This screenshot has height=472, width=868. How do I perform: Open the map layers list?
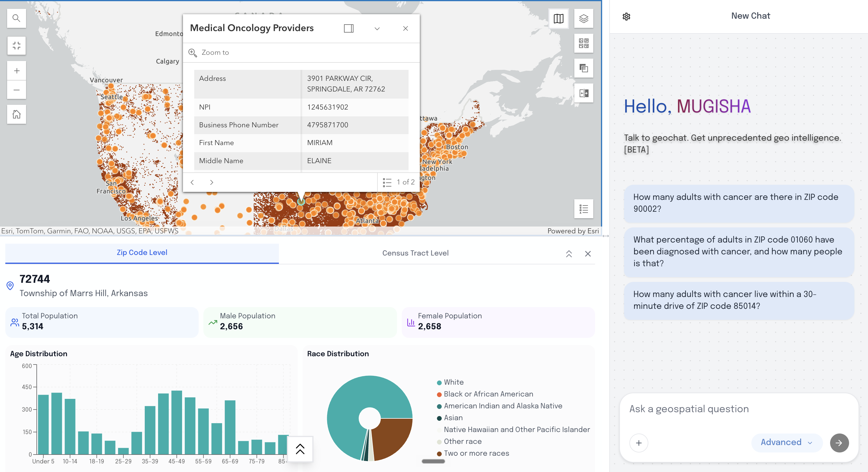tap(584, 19)
